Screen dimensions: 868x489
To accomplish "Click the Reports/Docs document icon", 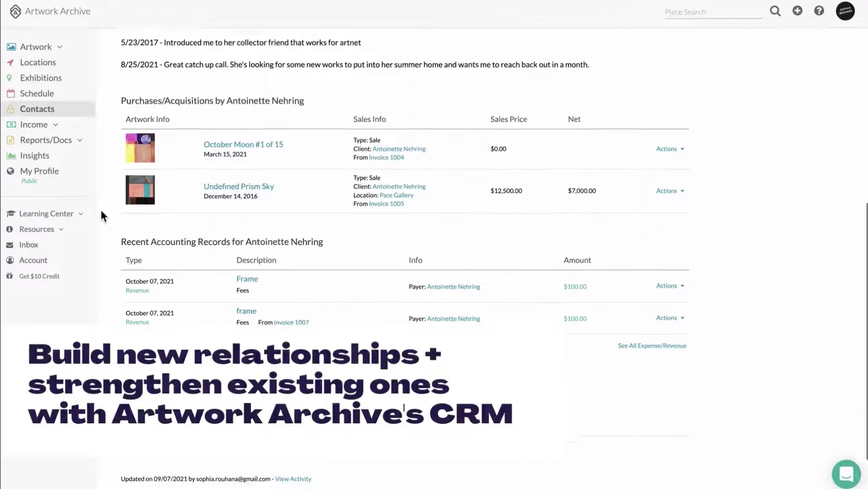I will tap(10, 140).
